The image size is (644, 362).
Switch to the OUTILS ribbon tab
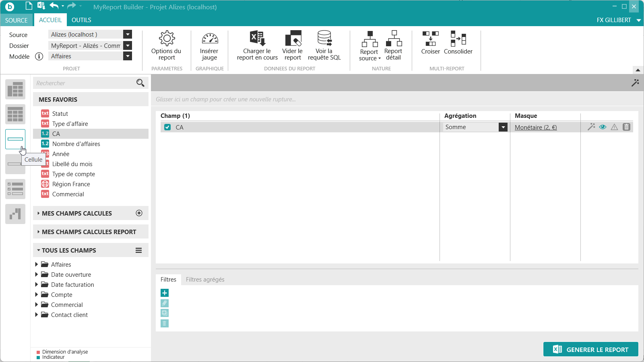coord(81,20)
